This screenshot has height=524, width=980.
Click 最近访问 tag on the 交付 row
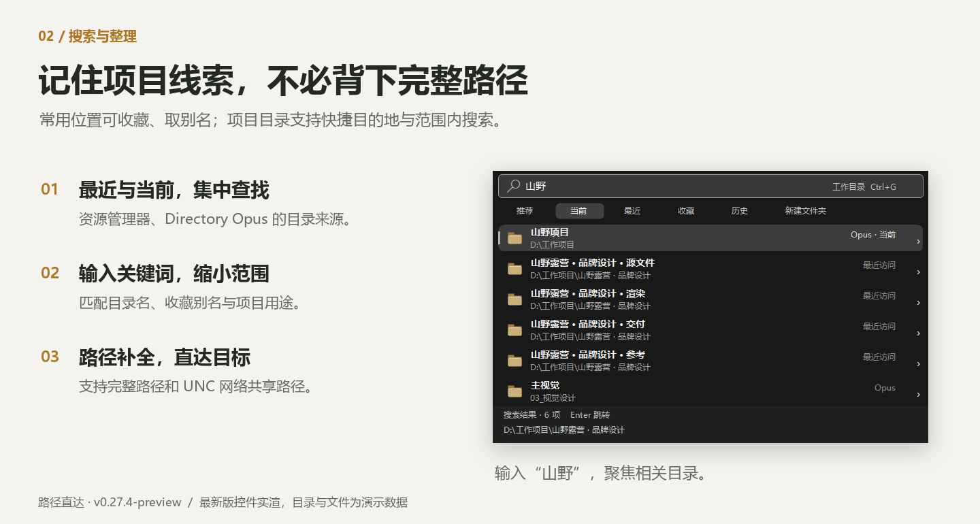879,327
